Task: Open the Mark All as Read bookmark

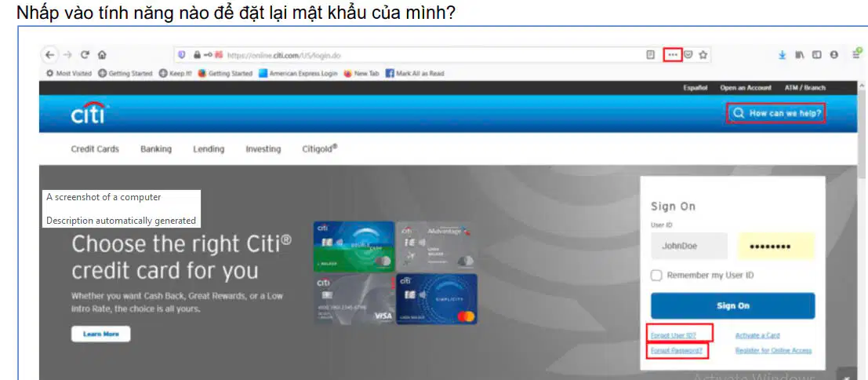Action: tap(415, 73)
